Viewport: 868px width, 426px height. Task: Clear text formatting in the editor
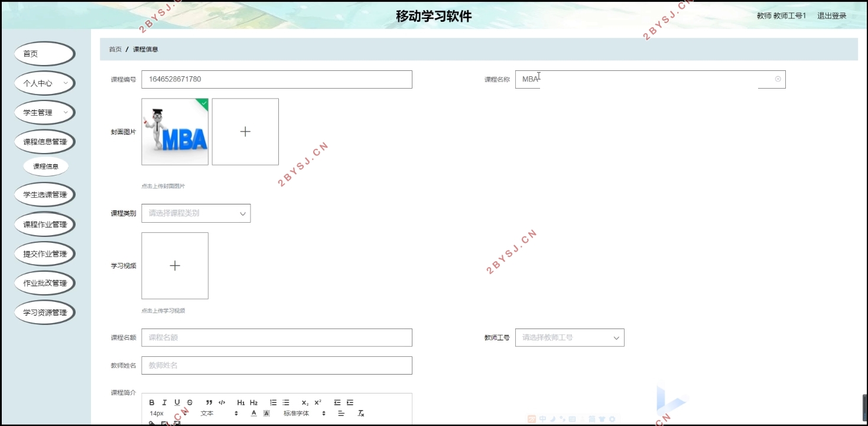point(362,413)
